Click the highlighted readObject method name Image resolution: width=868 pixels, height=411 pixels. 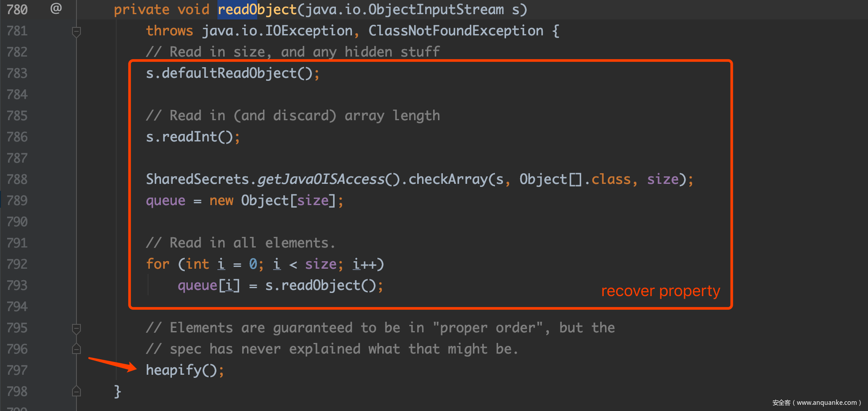point(257,9)
